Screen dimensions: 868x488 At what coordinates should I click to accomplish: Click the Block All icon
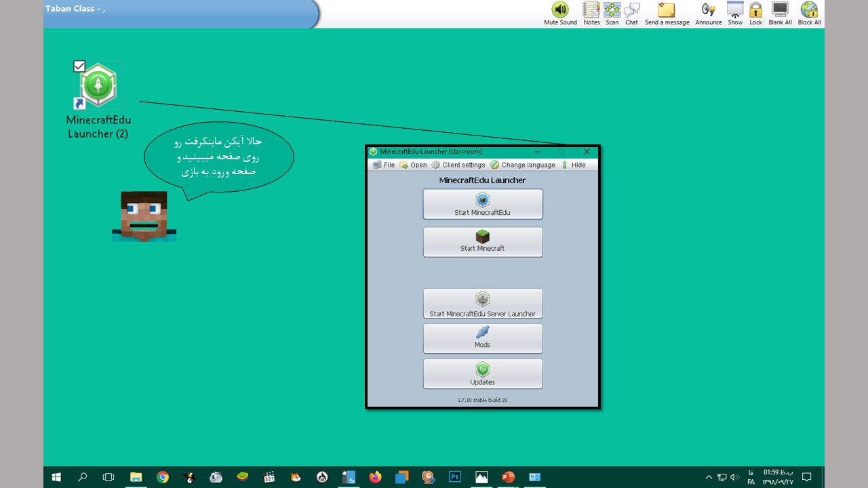[809, 10]
